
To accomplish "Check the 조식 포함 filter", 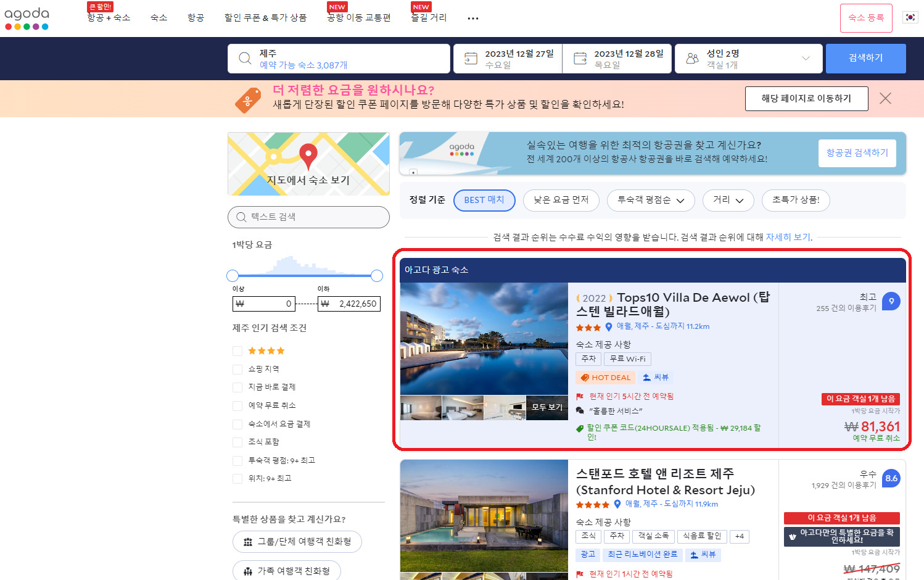I will tap(237, 442).
